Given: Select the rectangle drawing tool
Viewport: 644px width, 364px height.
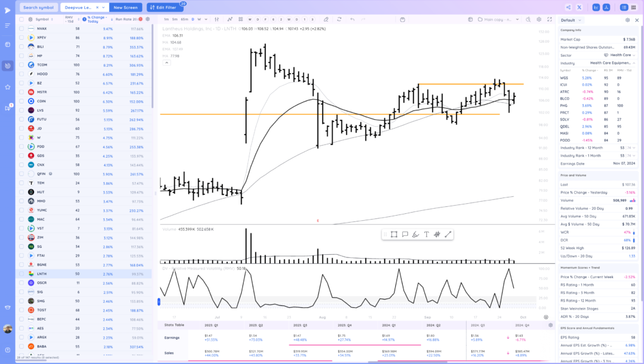Looking at the screenshot, I should pyautogui.click(x=393, y=234).
